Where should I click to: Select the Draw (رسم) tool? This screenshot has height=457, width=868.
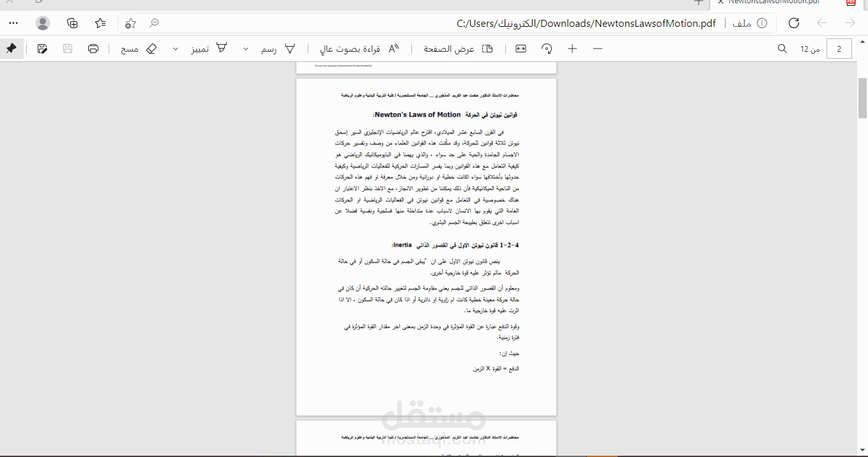click(x=278, y=49)
